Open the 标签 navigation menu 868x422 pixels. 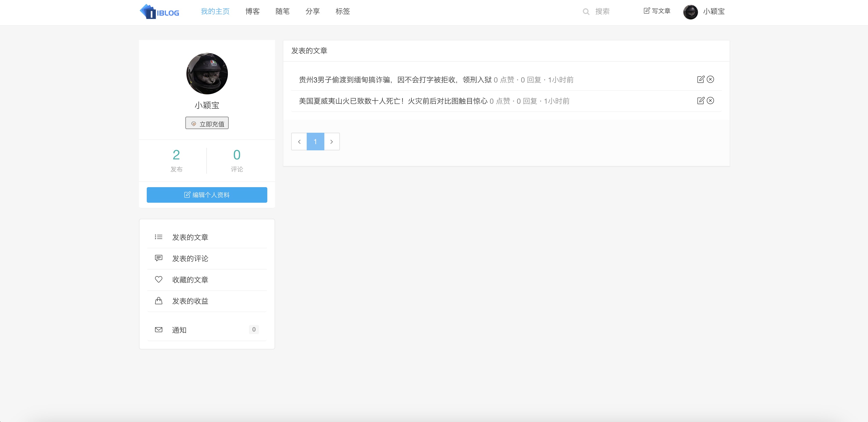[343, 11]
